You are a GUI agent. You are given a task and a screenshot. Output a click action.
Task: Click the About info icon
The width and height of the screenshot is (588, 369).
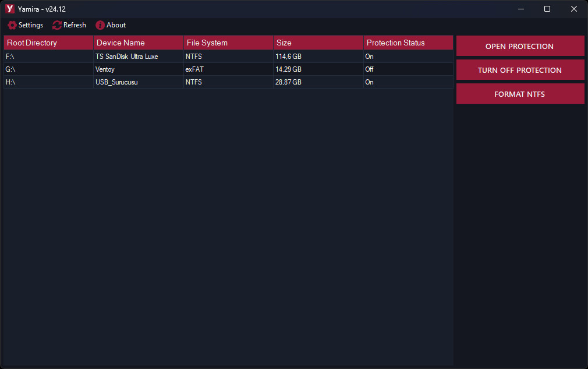tap(100, 25)
